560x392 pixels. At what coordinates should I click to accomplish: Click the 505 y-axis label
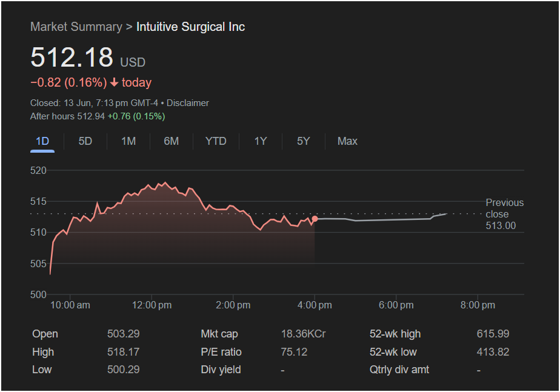coord(38,264)
